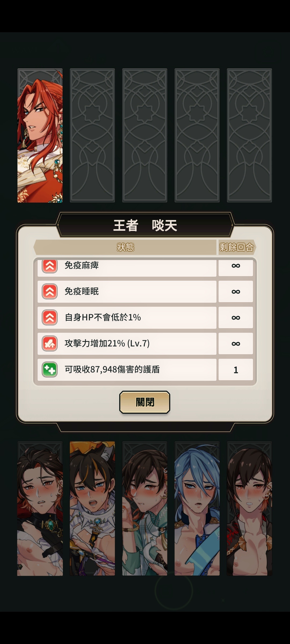Click the green shield status icon
The image size is (290, 644).
click(50, 369)
